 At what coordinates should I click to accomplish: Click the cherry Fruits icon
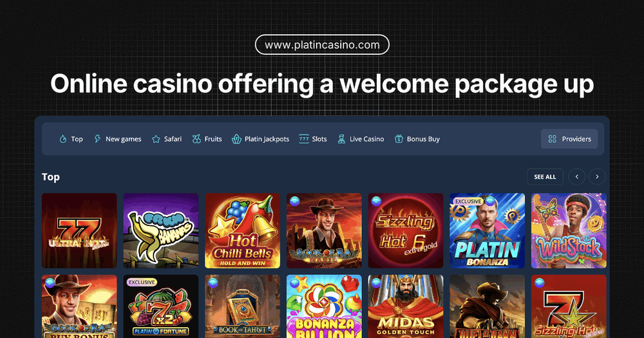pos(196,139)
